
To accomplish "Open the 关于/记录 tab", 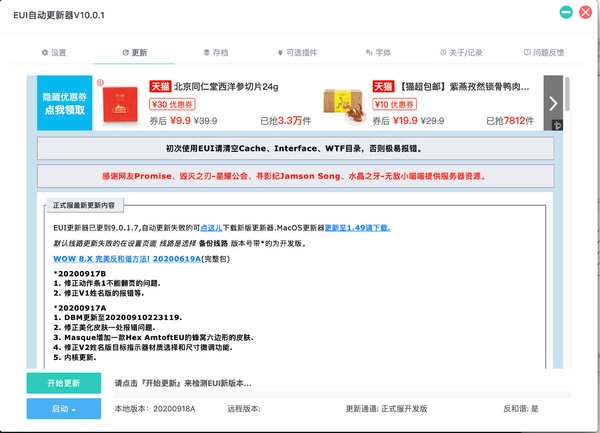I will point(459,51).
